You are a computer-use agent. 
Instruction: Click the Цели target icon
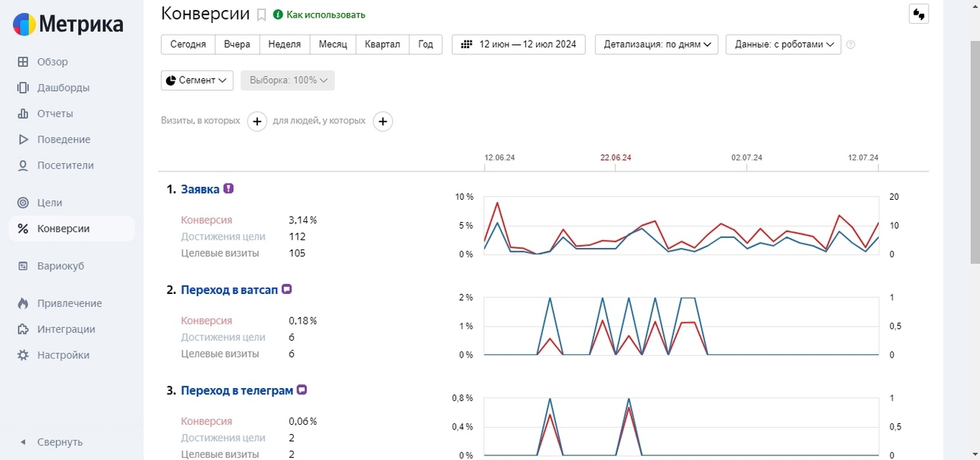click(x=23, y=203)
